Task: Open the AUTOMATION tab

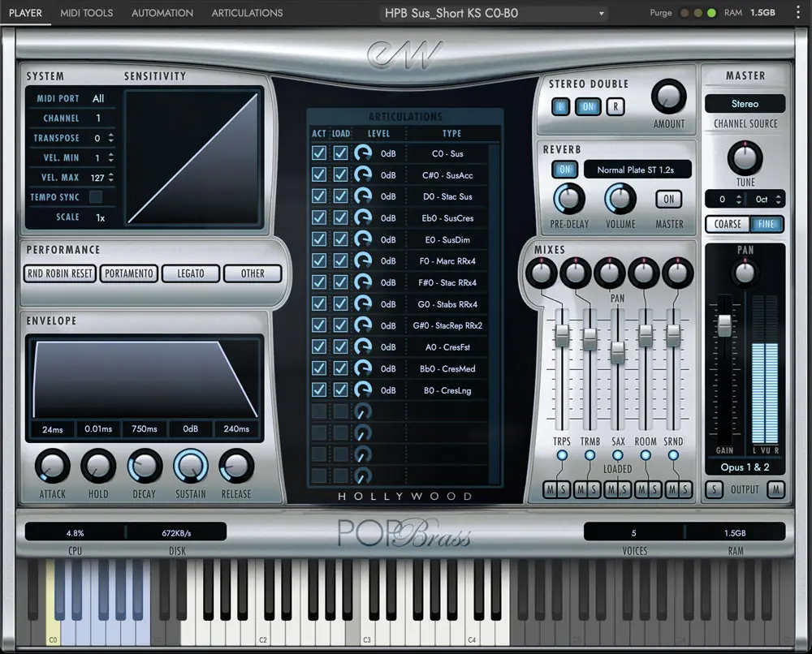Action: (x=162, y=13)
